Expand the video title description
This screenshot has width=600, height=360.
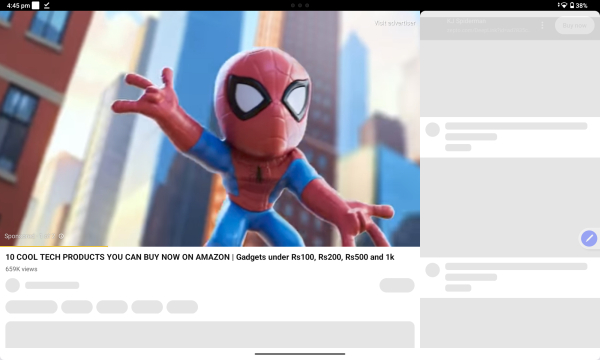point(200,257)
